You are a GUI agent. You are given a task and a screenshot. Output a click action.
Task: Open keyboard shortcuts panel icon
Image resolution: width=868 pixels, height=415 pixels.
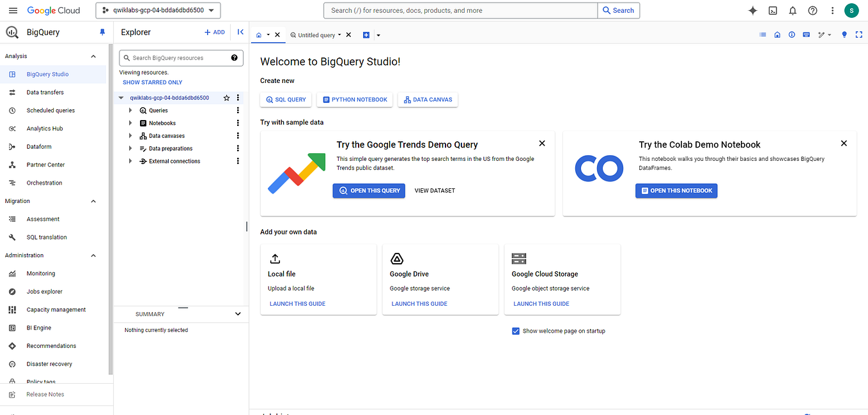pos(806,34)
